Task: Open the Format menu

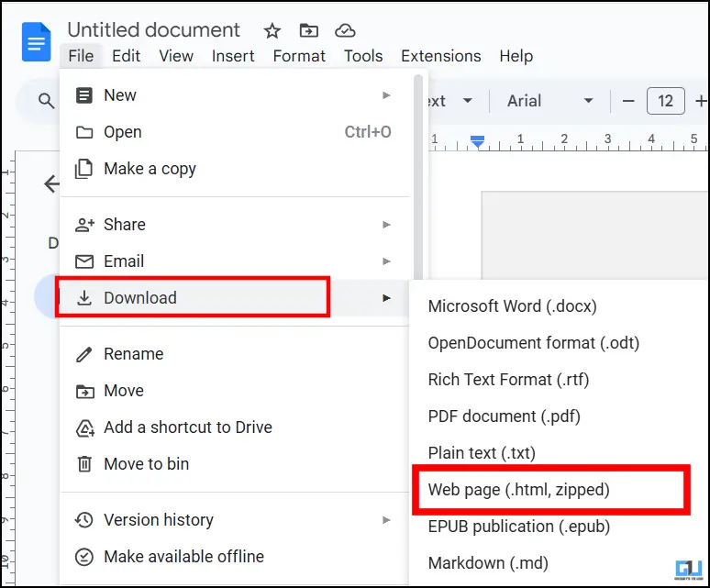Action: click(299, 56)
